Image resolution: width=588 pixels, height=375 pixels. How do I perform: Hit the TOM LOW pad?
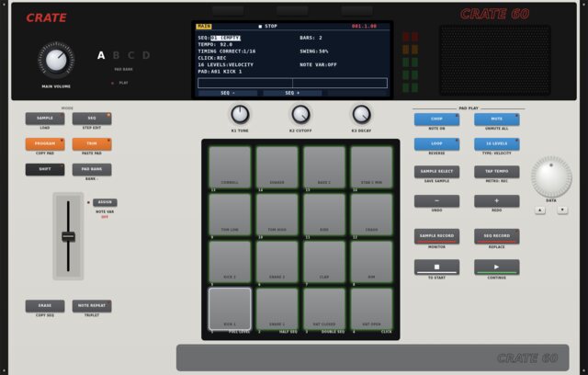click(230, 214)
